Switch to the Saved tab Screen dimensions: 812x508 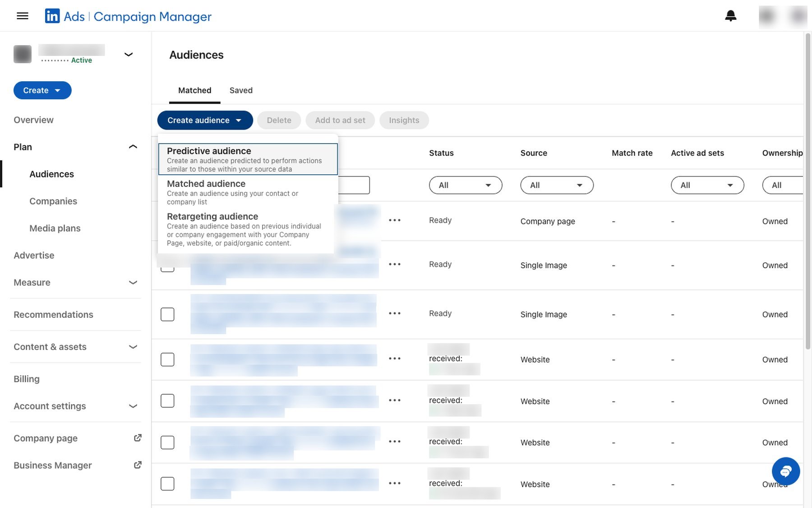pos(241,90)
